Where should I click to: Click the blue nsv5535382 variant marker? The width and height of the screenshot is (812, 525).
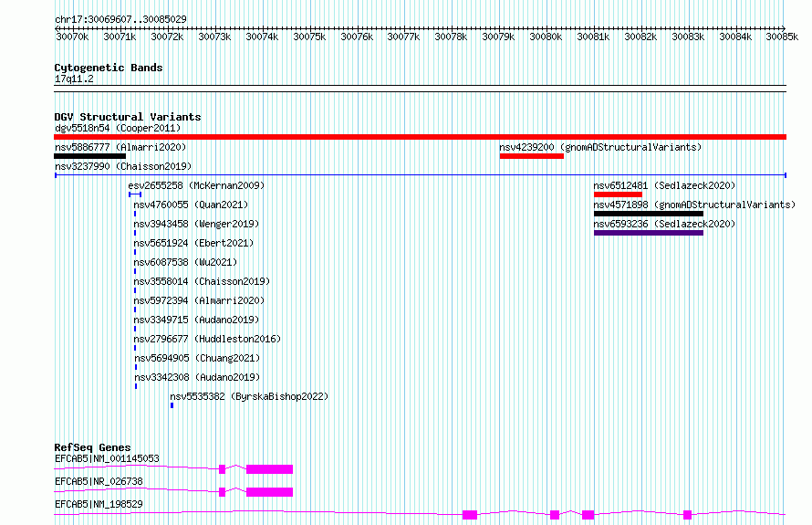172,405
